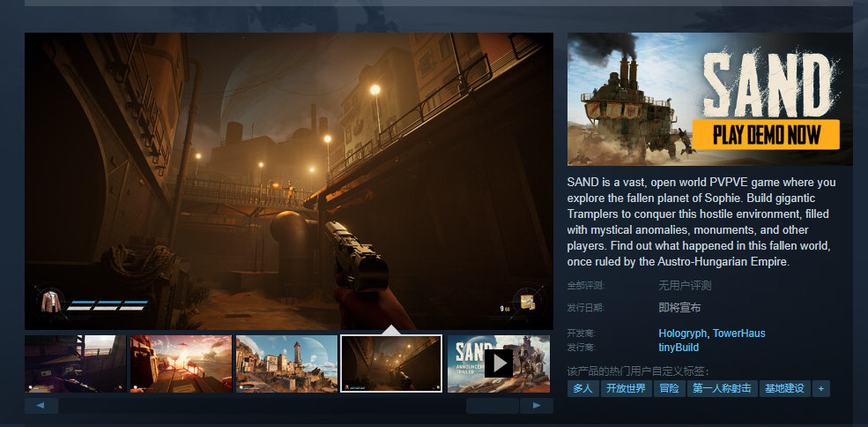Select the 多人 tag

(582, 388)
